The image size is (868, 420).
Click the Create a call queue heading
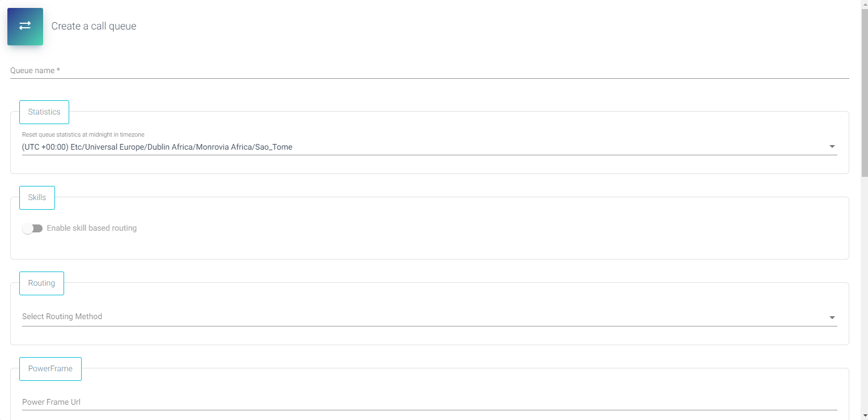[x=94, y=26]
